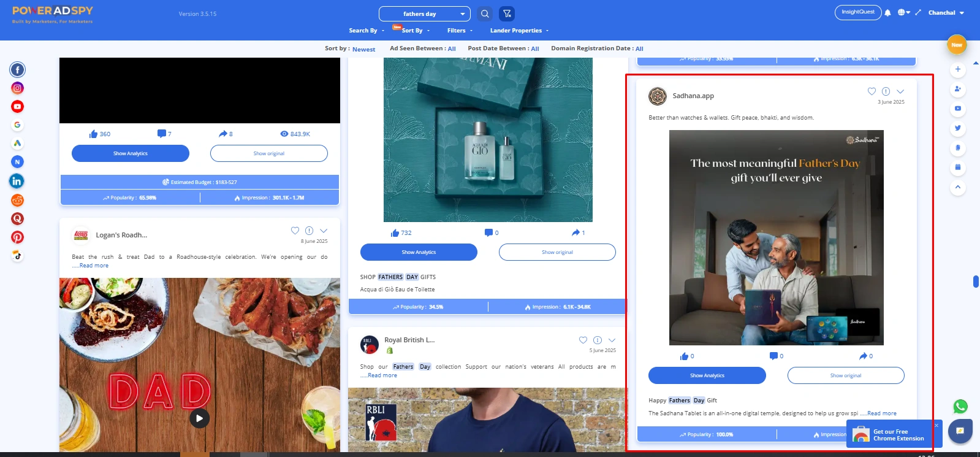Open the Sadhana Father's Day ad image

pos(776,237)
